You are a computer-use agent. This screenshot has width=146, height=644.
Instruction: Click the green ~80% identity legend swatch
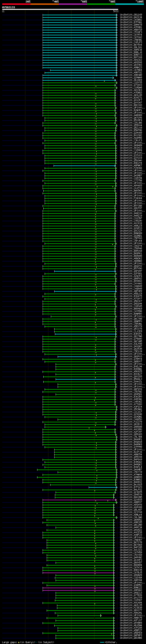[x=101, y=4]
